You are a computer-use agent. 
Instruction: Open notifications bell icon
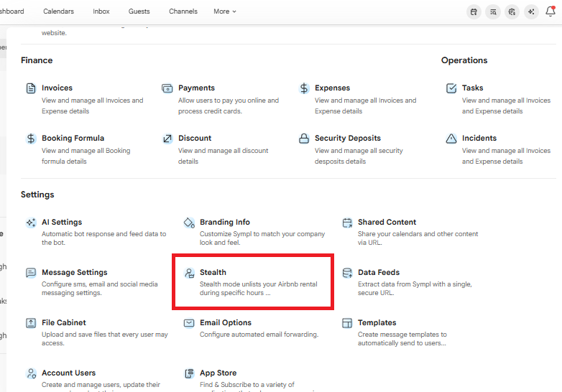[551, 11]
